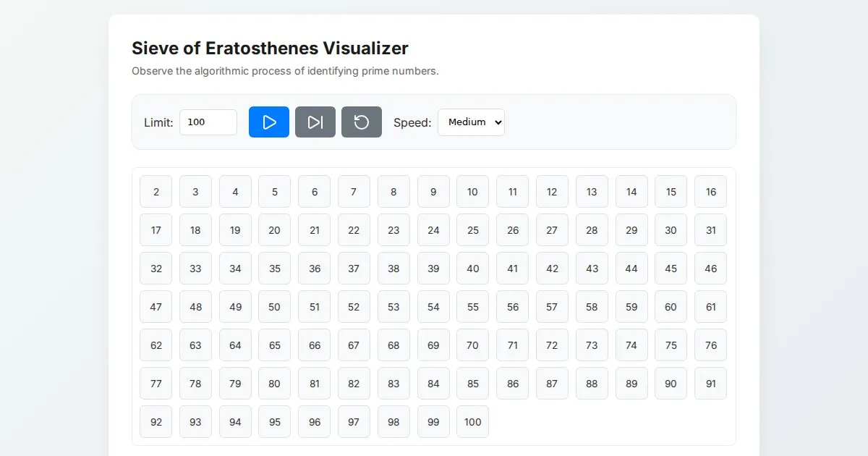Click the number 7 cell

pyautogui.click(x=354, y=192)
